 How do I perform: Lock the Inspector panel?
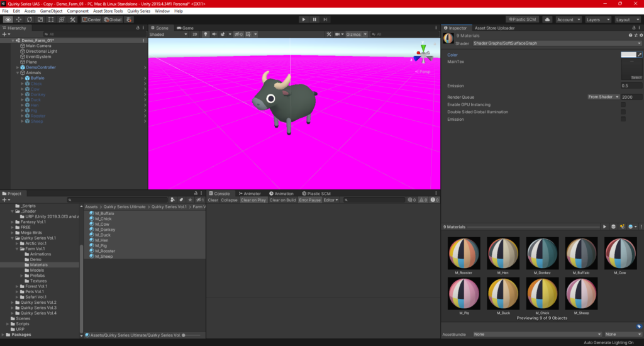(x=634, y=28)
